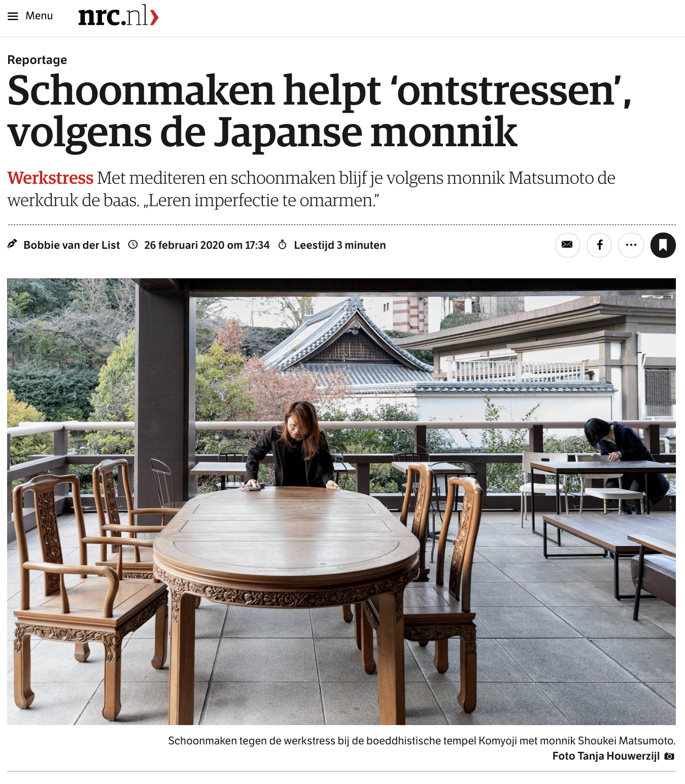Toggle the bookmark save button
This screenshot has height=784, width=685.
(663, 245)
